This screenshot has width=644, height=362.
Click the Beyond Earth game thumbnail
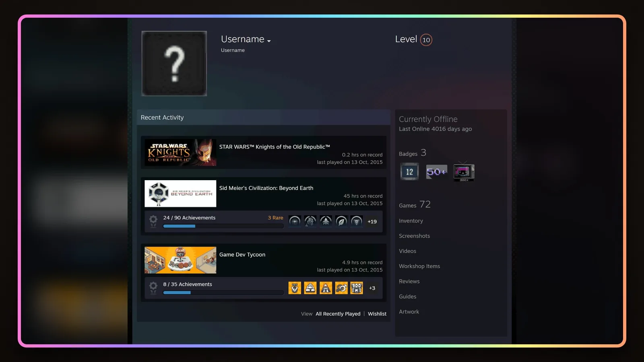180,193
